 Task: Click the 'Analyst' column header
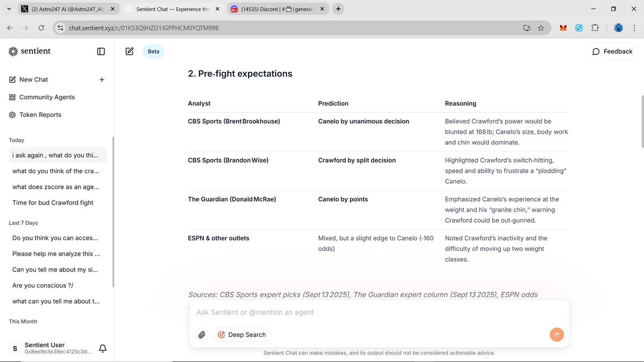199,104
